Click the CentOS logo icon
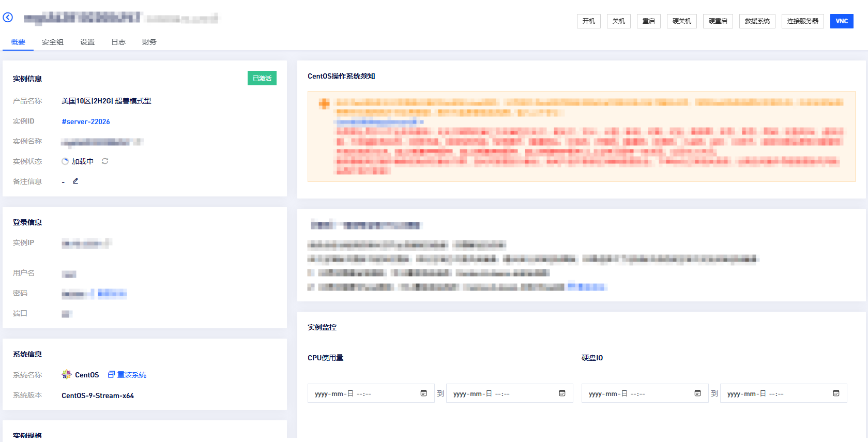 coord(67,375)
